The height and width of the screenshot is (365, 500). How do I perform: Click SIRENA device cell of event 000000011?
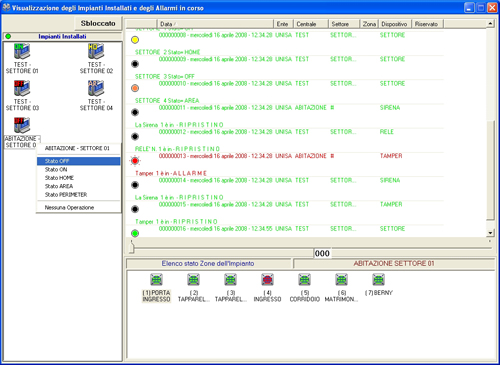click(390, 107)
